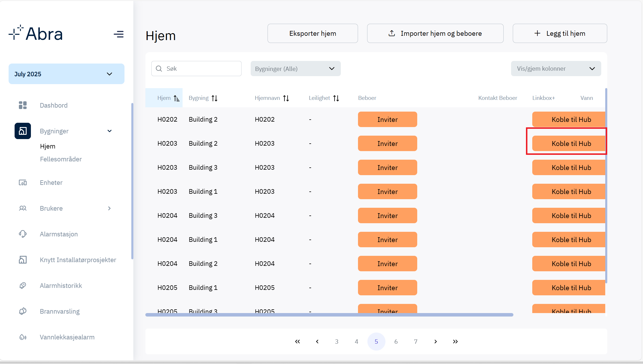Screen dimensions: 643x364
Task: Open the Vis/gjem kolonner dropdown
Action: point(556,69)
